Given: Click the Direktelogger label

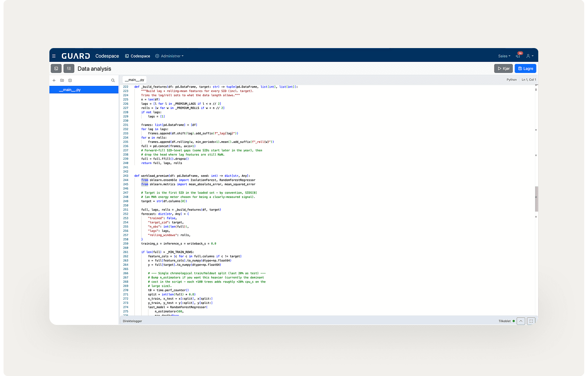Looking at the screenshot, I should coord(132,321).
